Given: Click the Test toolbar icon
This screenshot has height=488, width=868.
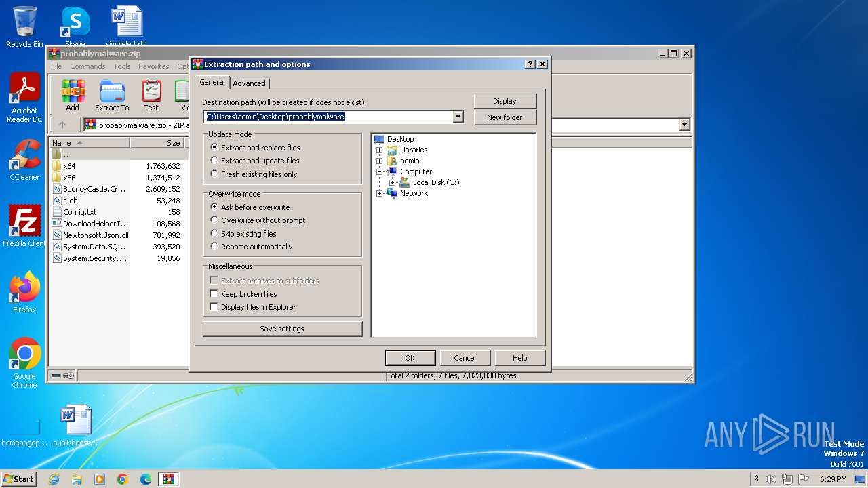Looking at the screenshot, I should (x=151, y=96).
